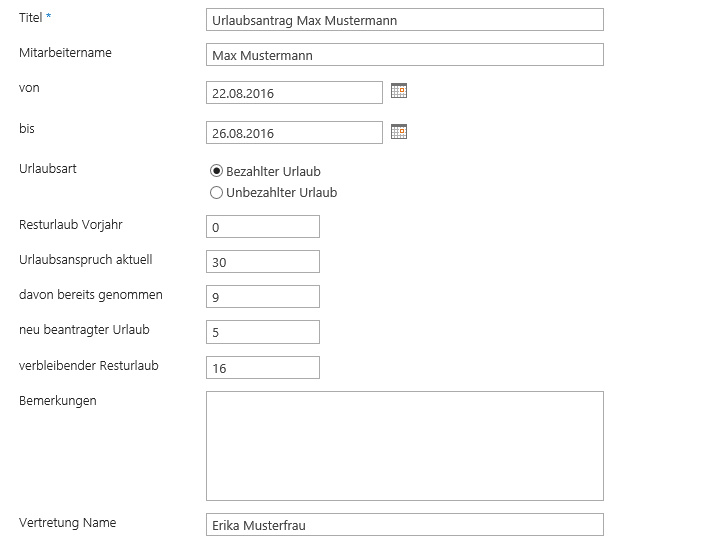Click the Resturlaub Vorjahr field
720x543 pixels.
(x=262, y=227)
